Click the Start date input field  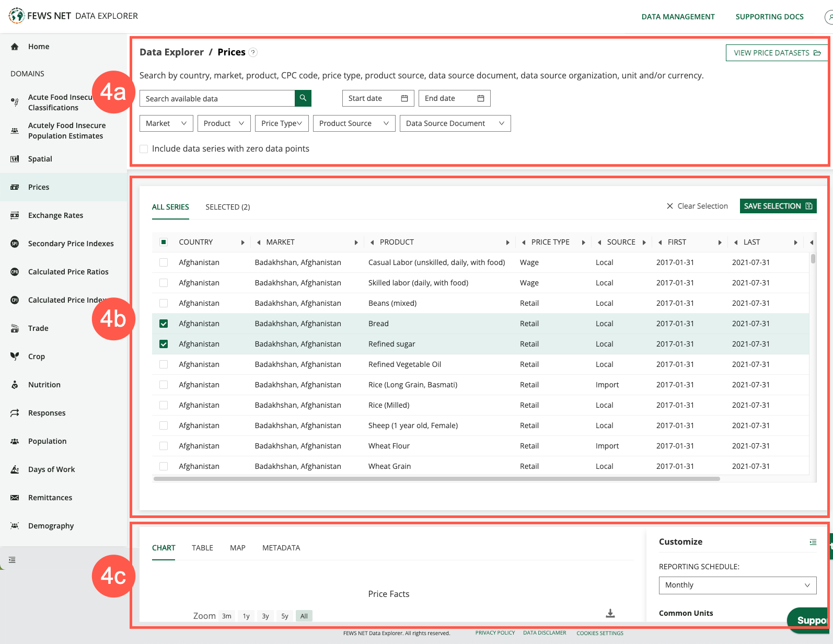[x=377, y=98]
